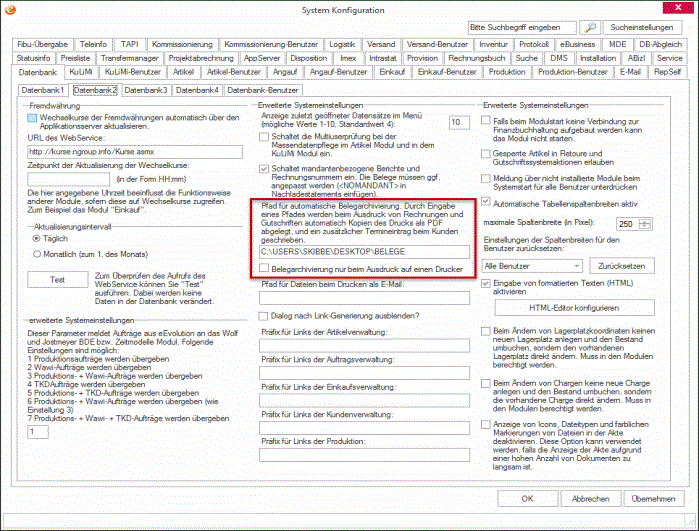Open the Datenbank1 sub-tab
This screenshot has height=531, width=699.
43,90
